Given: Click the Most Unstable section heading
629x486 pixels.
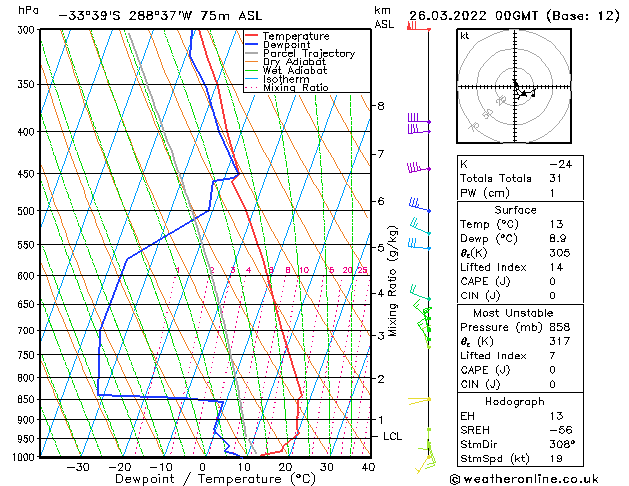Looking at the screenshot, I should [x=513, y=313].
